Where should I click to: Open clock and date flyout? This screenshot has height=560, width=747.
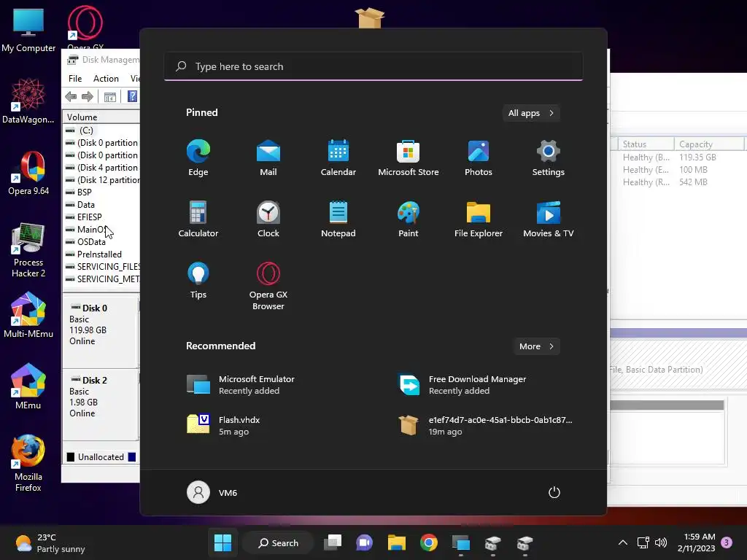(x=697, y=542)
